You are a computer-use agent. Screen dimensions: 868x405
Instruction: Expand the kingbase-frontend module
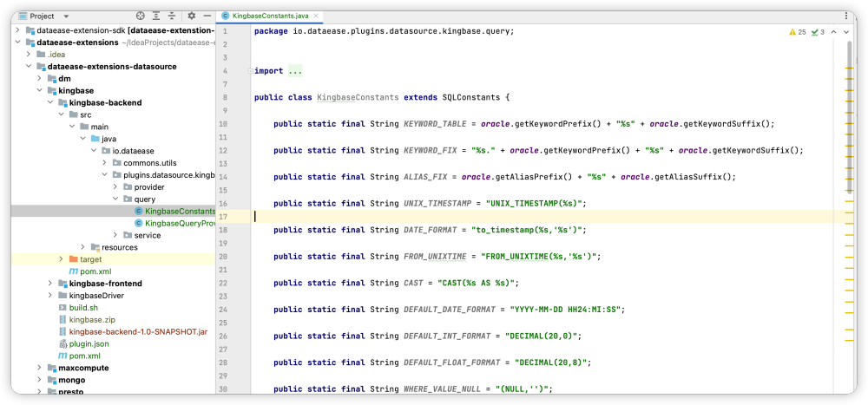[50, 284]
